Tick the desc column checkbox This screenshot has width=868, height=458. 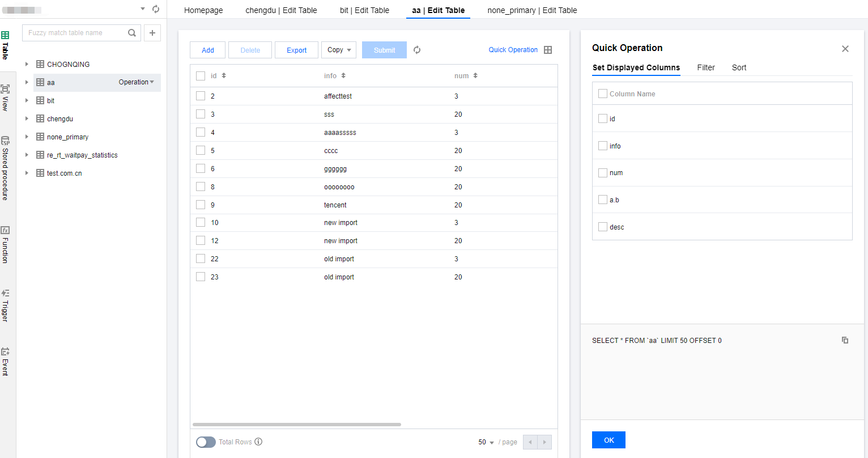(603, 227)
